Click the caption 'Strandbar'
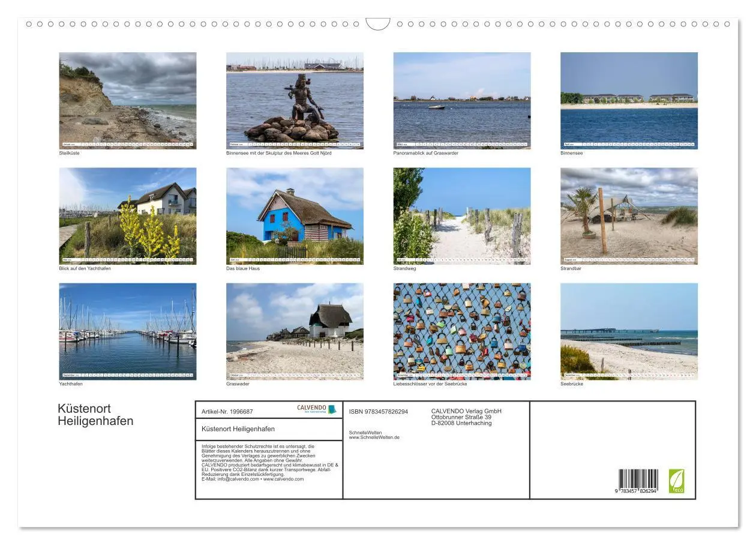The image size is (756, 545). 571,268
